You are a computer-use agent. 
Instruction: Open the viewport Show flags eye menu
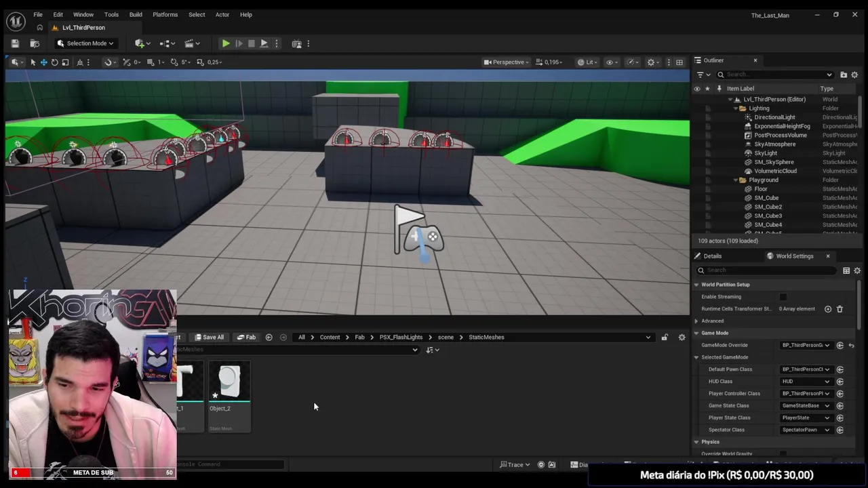[x=612, y=62]
